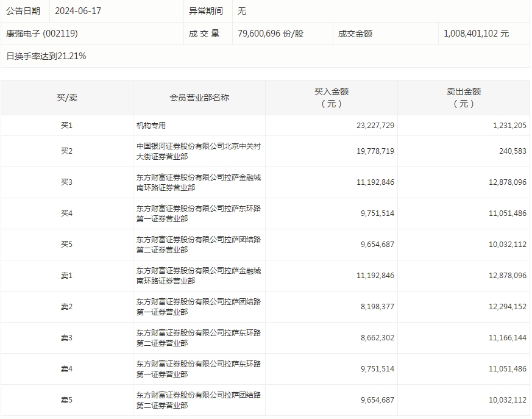532x419 pixels.
Task: Select buy amount 8,198,377
Action: pyautogui.click(x=377, y=307)
